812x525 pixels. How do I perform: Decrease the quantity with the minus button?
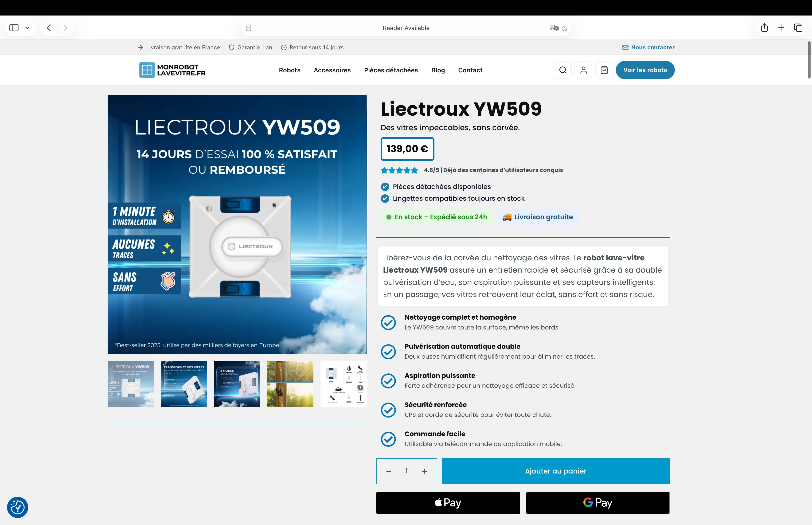point(388,471)
